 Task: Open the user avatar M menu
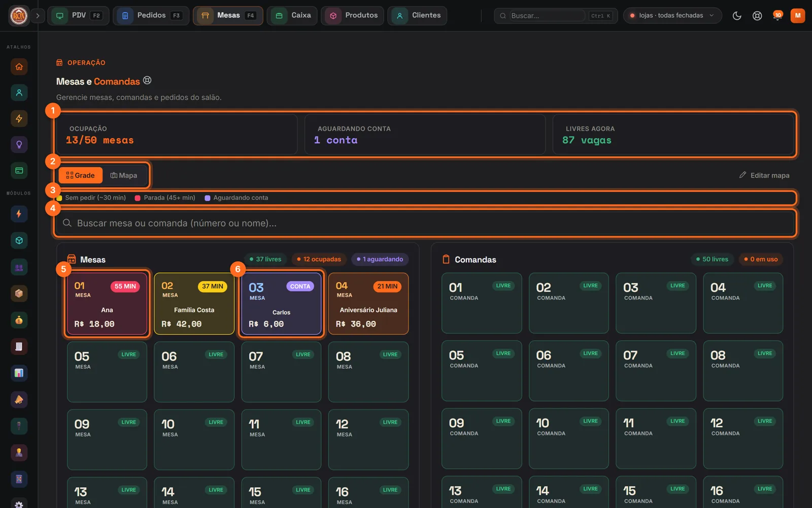click(798, 16)
